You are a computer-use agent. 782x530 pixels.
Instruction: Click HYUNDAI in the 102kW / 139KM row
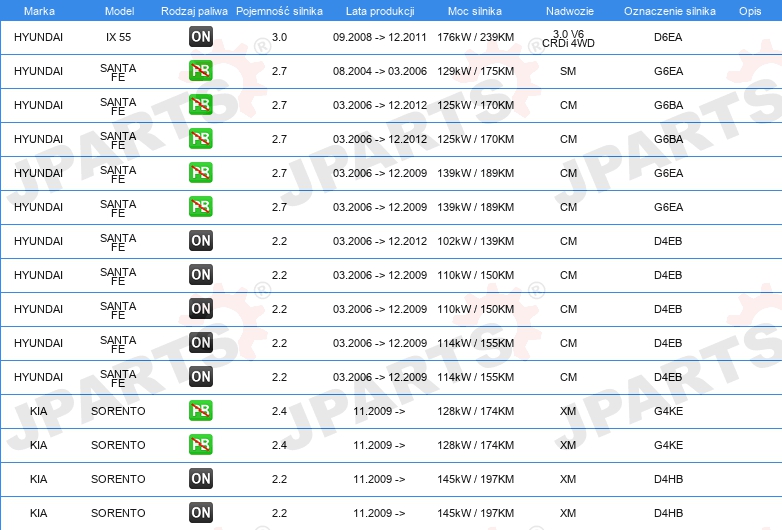(38, 241)
